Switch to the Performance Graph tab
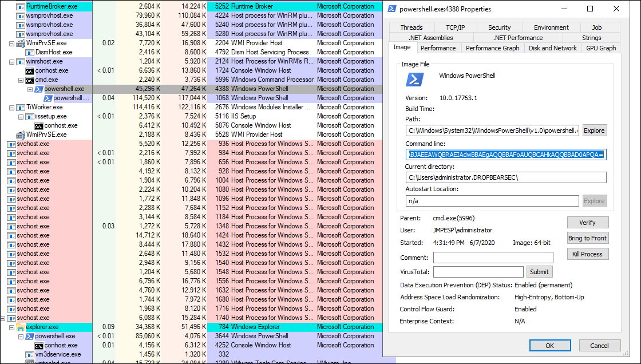This screenshot has height=364, width=641. [x=493, y=48]
